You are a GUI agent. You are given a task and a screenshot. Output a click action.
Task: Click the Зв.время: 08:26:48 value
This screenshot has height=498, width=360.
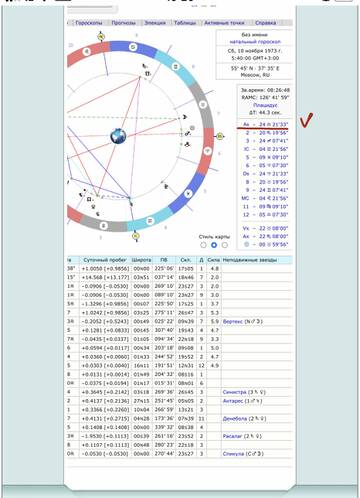pyautogui.click(x=265, y=90)
